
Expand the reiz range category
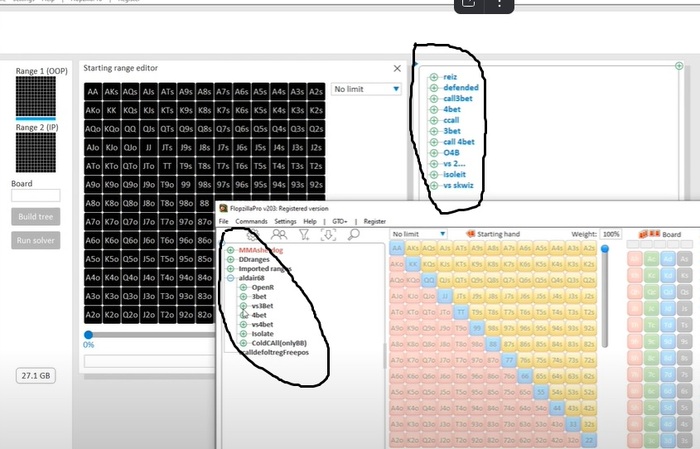pos(434,77)
